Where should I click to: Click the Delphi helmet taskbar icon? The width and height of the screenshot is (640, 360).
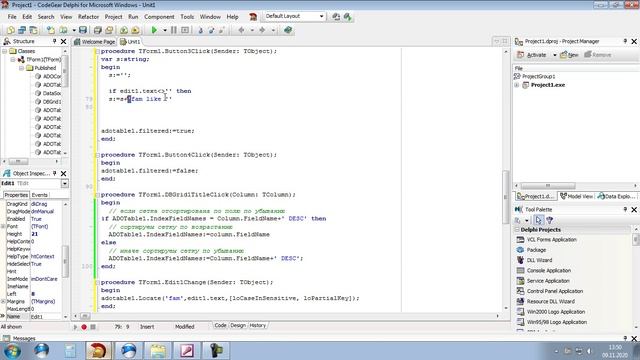tap(98, 351)
